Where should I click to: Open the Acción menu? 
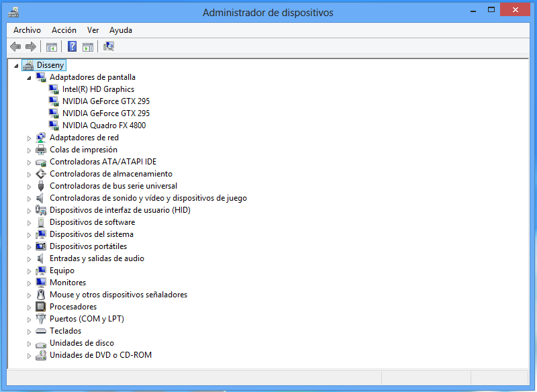coord(64,30)
